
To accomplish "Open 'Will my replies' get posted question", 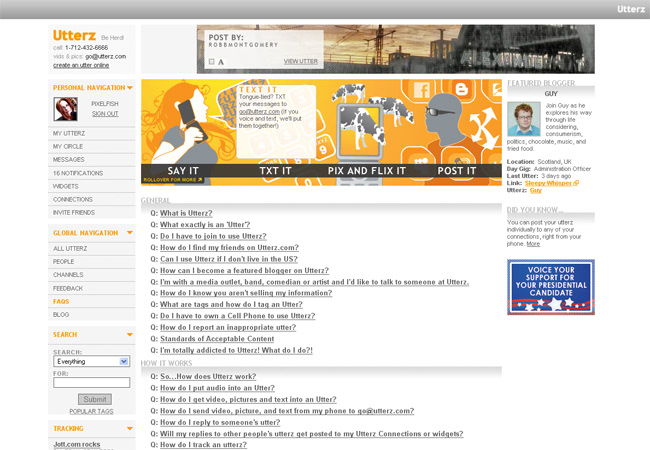I will point(311,433).
